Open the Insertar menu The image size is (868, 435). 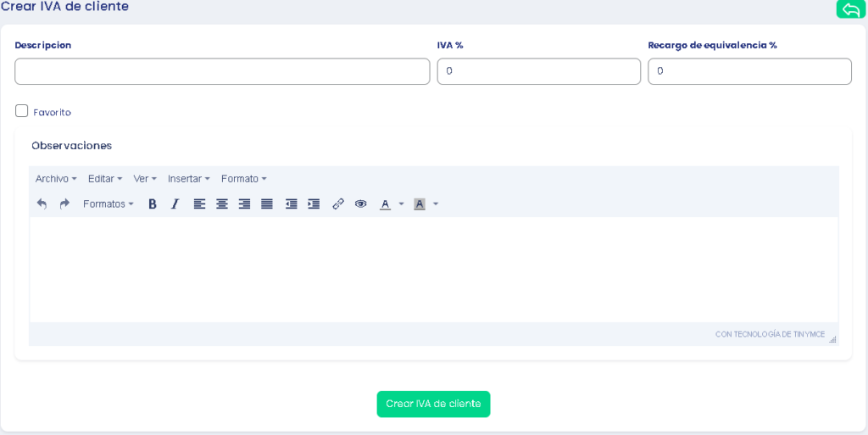(188, 179)
